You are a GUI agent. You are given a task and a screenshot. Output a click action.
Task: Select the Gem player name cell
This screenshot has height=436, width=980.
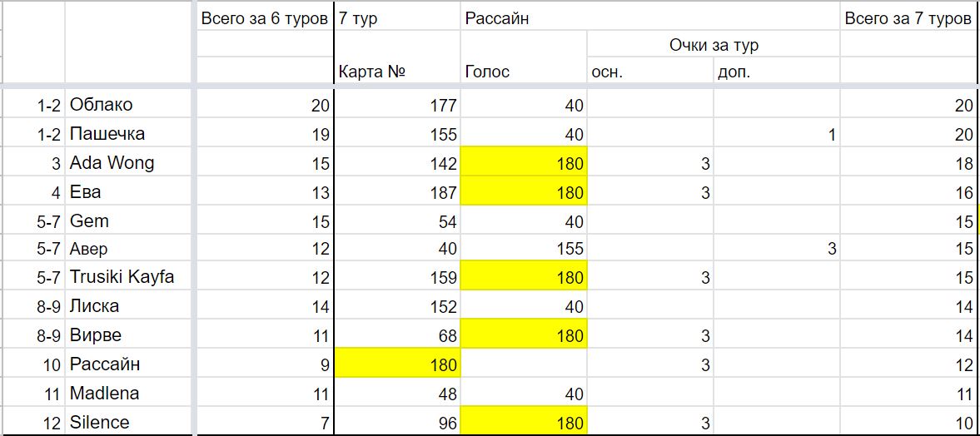[130, 220]
